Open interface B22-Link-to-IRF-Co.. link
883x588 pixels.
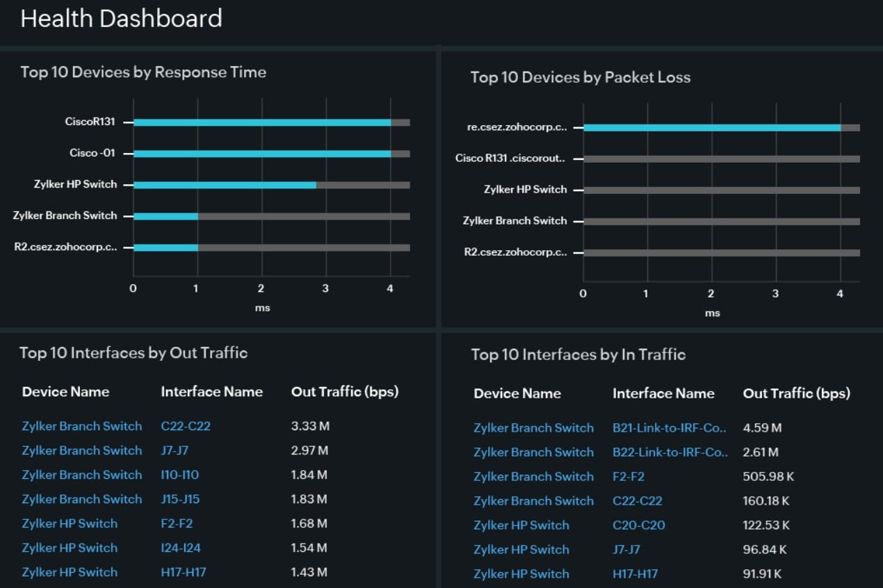tap(670, 452)
